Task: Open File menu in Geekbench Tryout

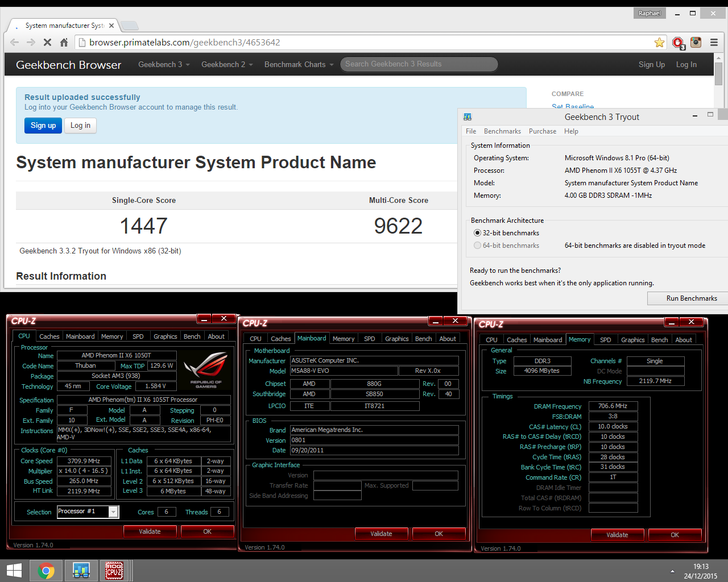Action: click(471, 131)
